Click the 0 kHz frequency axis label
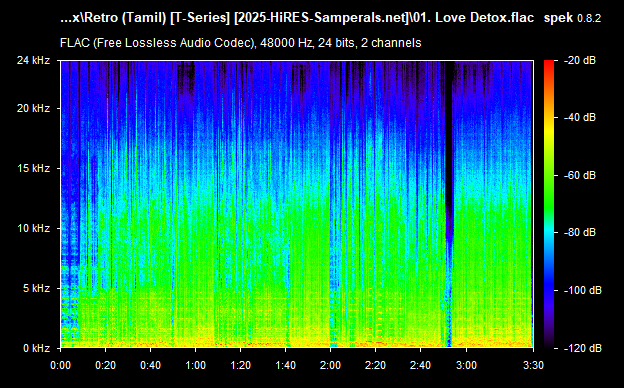The width and height of the screenshot is (624, 388). pos(36,348)
